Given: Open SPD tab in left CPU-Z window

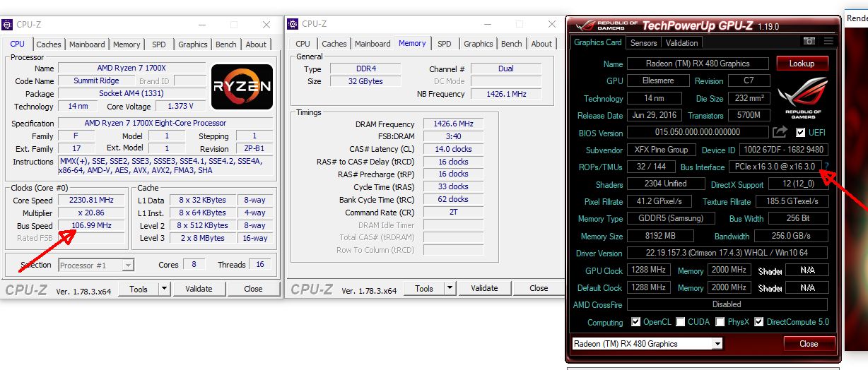Looking at the screenshot, I should 159,44.
